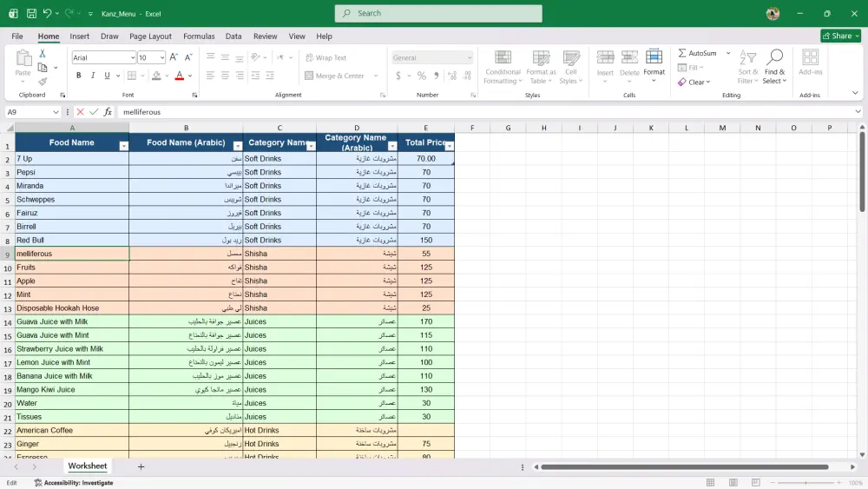868x489 pixels.
Task: Click the zoom slider in status bar
Action: coord(806,483)
